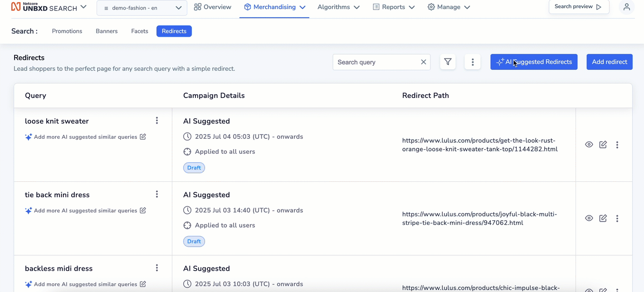Image resolution: width=644 pixels, height=292 pixels.
Task: Click the Add redirect button
Action: pyautogui.click(x=609, y=62)
